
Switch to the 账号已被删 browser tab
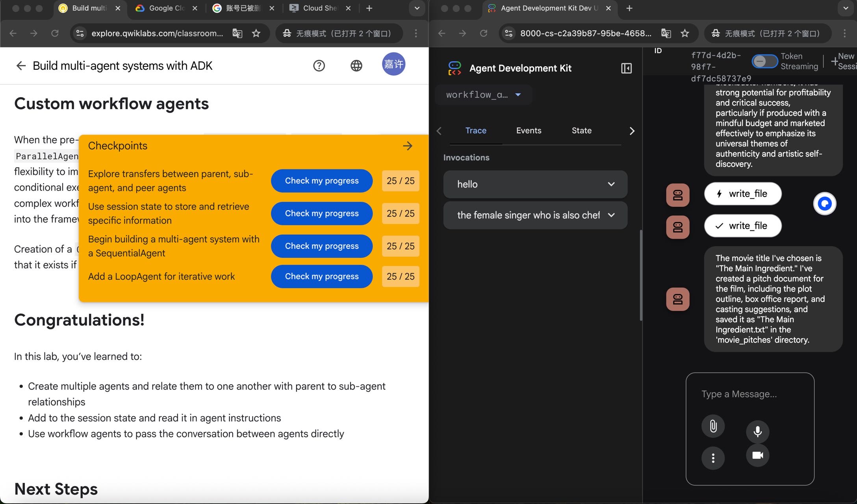[243, 8]
